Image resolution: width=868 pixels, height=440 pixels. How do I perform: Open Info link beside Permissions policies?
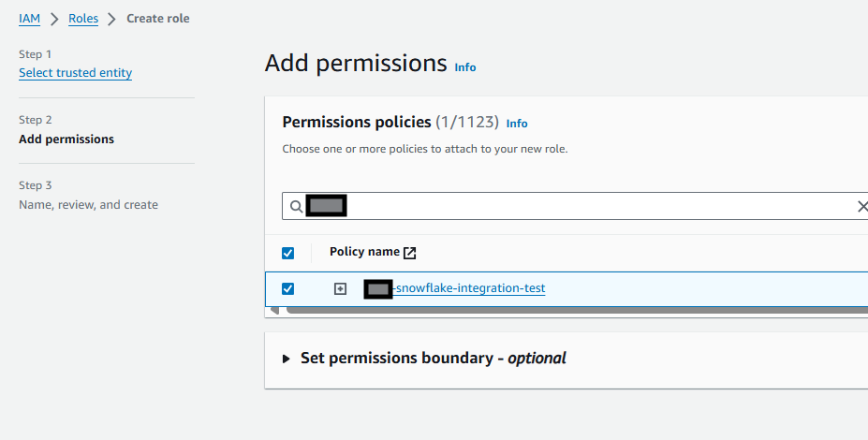point(517,124)
